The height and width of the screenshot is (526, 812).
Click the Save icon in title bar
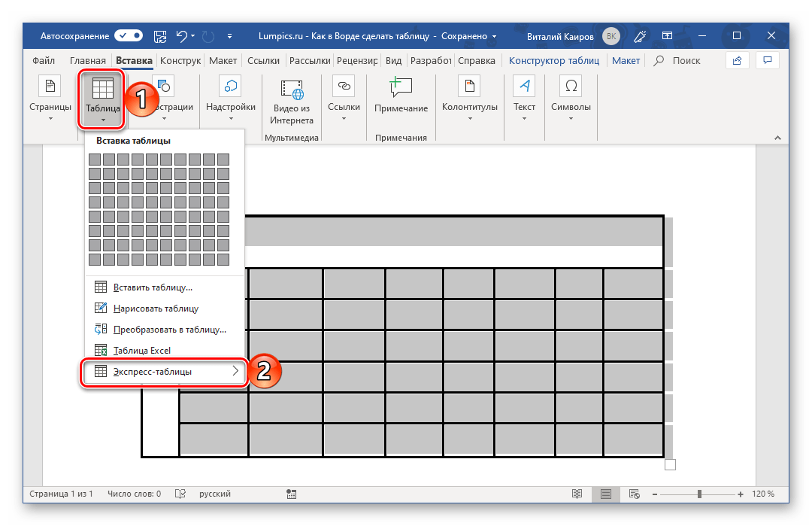[x=161, y=36]
